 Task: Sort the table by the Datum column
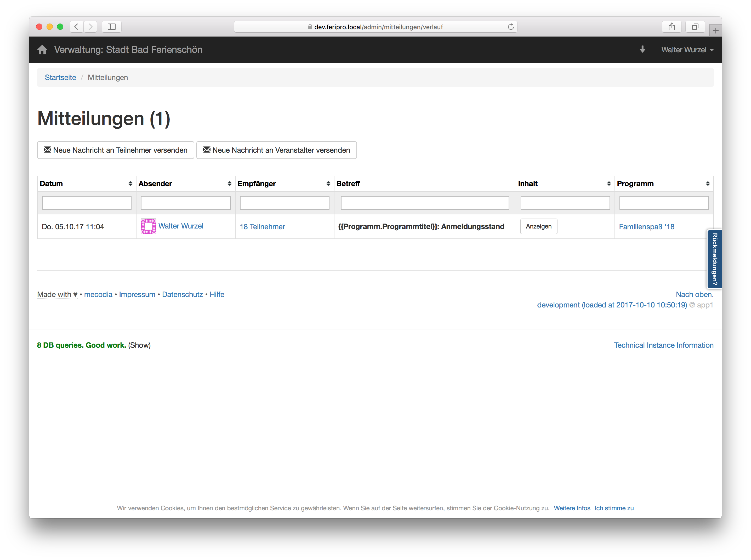pyautogui.click(x=130, y=183)
